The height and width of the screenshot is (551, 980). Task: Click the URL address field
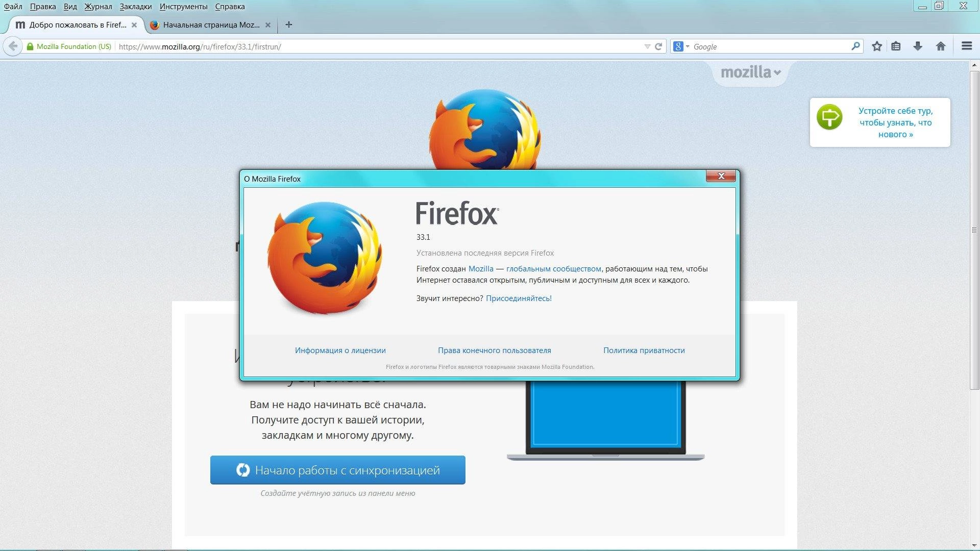click(x=378, y=46)
